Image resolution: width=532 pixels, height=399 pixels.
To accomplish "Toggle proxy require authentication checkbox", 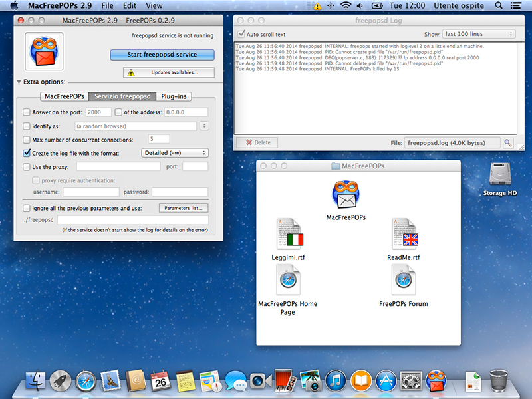I will coord(36,180).
